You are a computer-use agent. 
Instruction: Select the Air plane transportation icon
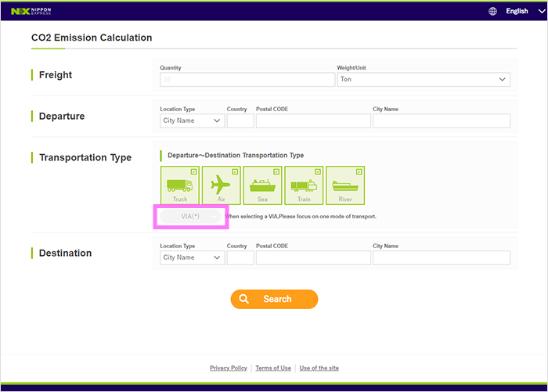coord(221,186)
